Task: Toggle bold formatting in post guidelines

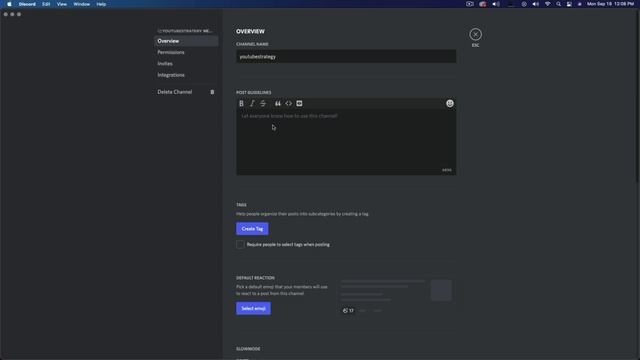Action: (241, 104)
